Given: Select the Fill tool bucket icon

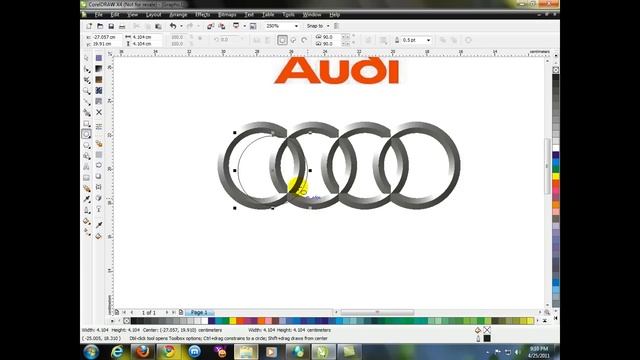Looking at the screenshot, I should (x=87, y=221).
